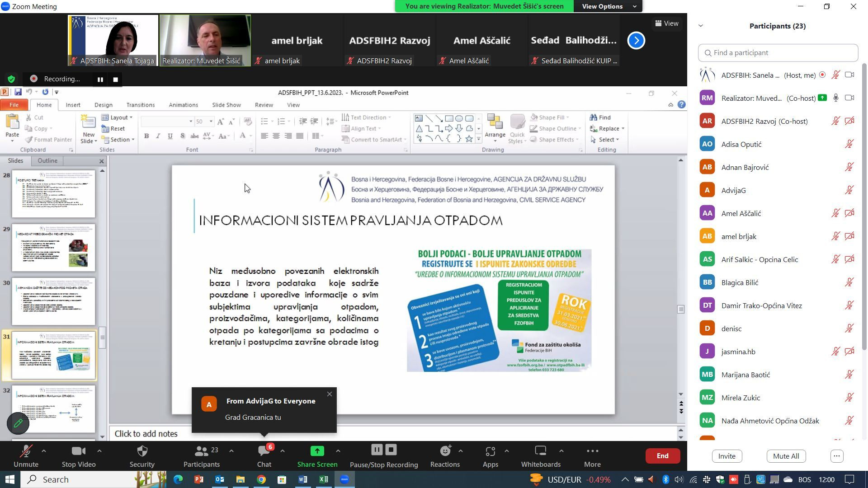Switch to the Insert ribbon tab
868x488 pixels.
point(73,105)
